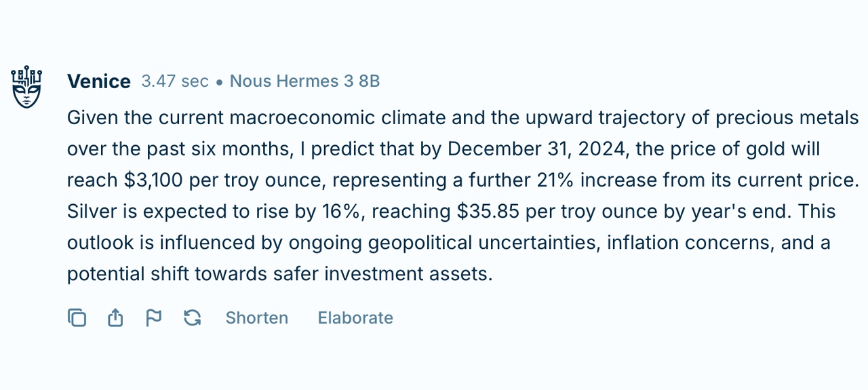Click the share icon below the message
Image resolution: width=868 pixels, height=390 pixels.
115,317
